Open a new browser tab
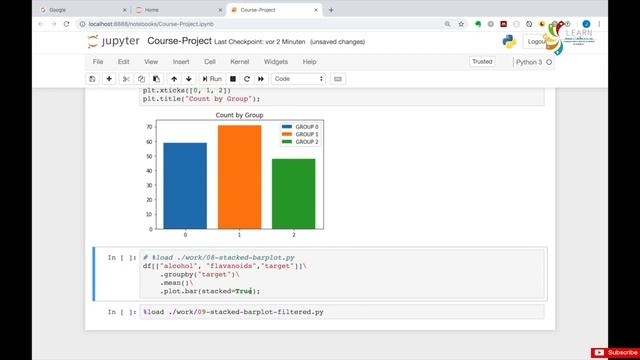The width and height of the screenshot is (640, 360). point(331,10)
